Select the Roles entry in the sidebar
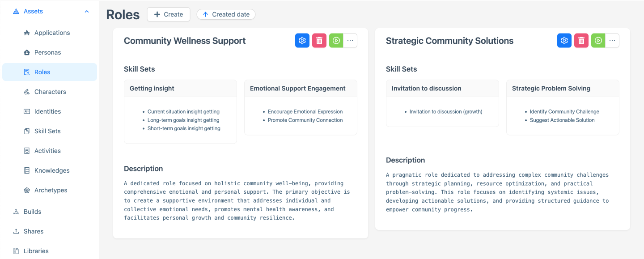 tap(42, 72)
